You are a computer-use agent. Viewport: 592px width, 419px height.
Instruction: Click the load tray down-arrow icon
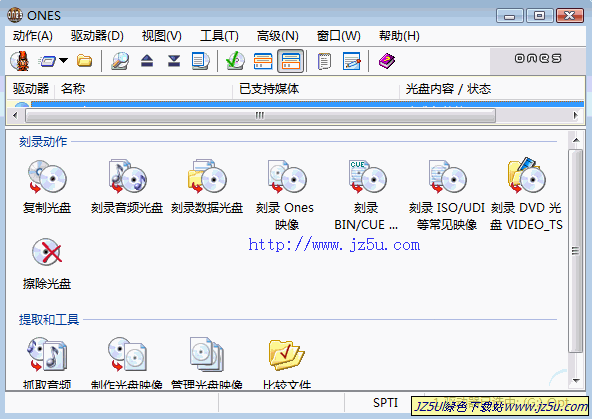click(174, 60)
